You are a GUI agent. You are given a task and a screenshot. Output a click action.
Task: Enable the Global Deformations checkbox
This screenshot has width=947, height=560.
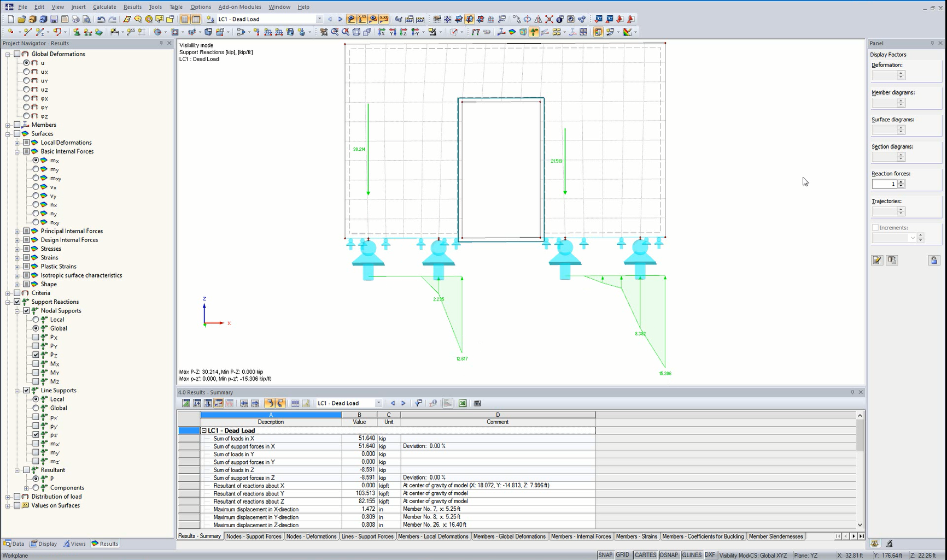[x=17, y=54]
